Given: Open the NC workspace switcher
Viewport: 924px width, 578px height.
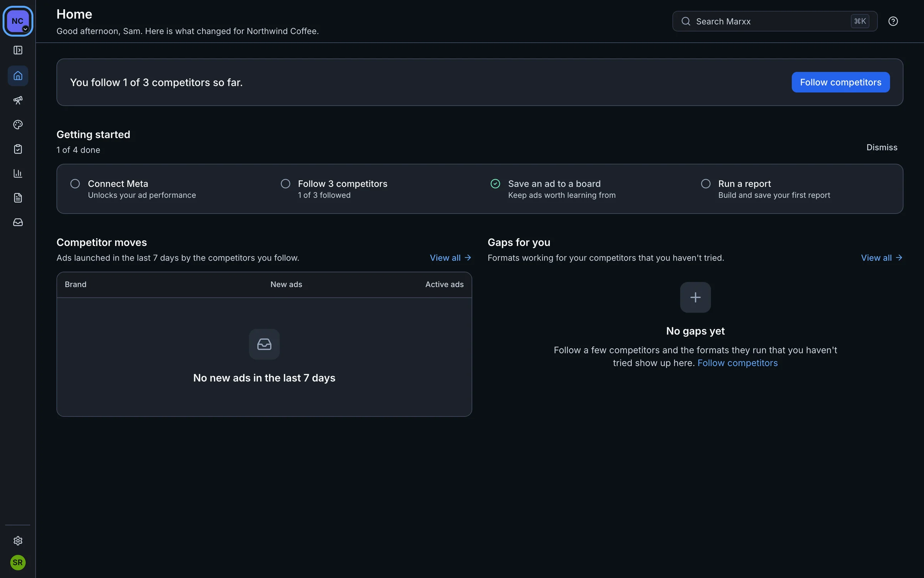Looking at the screenshot, I should point(18,21).
